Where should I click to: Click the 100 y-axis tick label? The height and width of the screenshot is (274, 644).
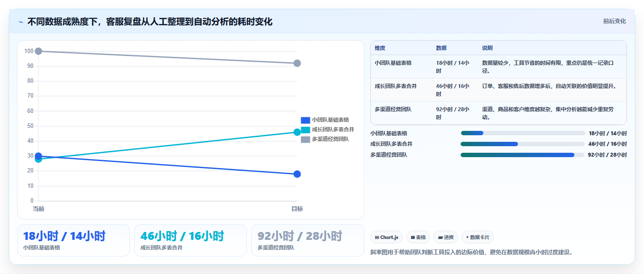point(29,51)
